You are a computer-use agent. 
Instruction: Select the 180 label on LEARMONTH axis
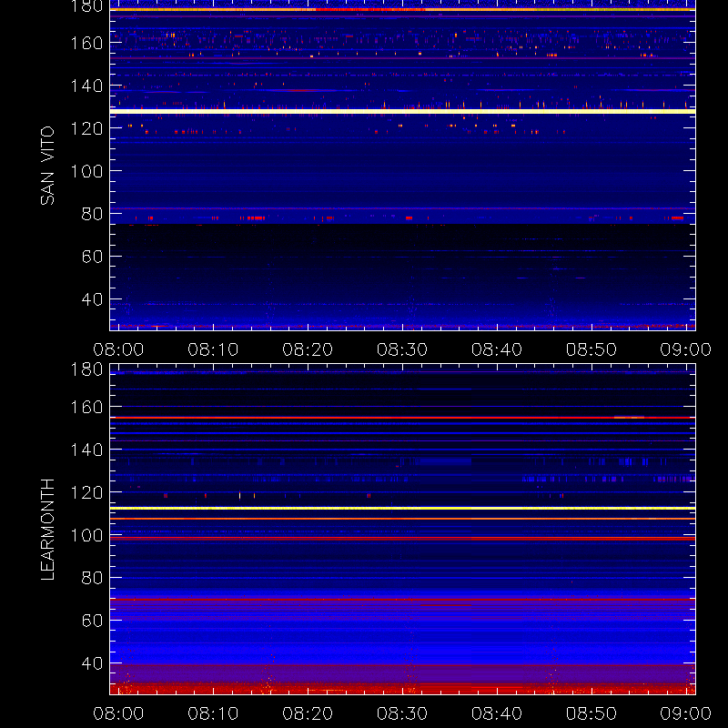pyautogui.click(x=86, y=369)
